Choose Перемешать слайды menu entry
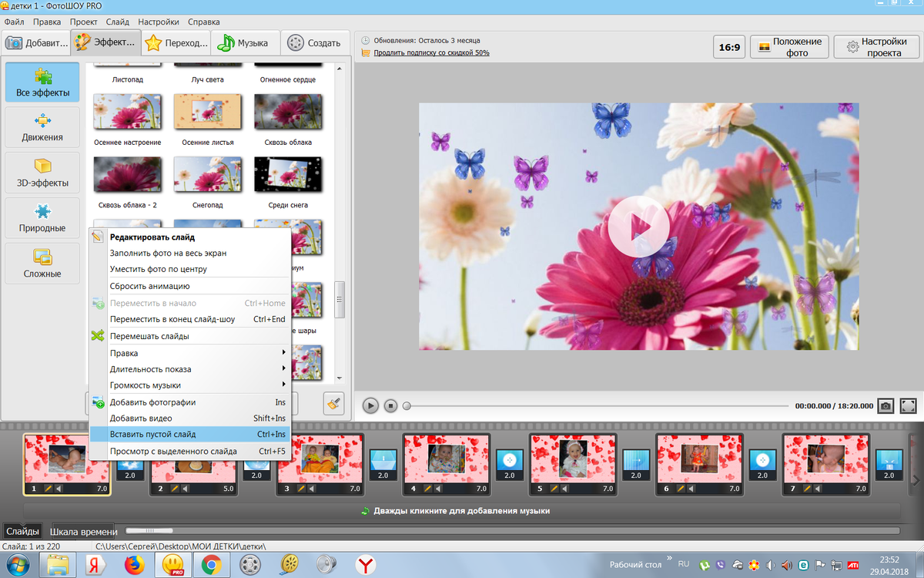 point(189,336)
